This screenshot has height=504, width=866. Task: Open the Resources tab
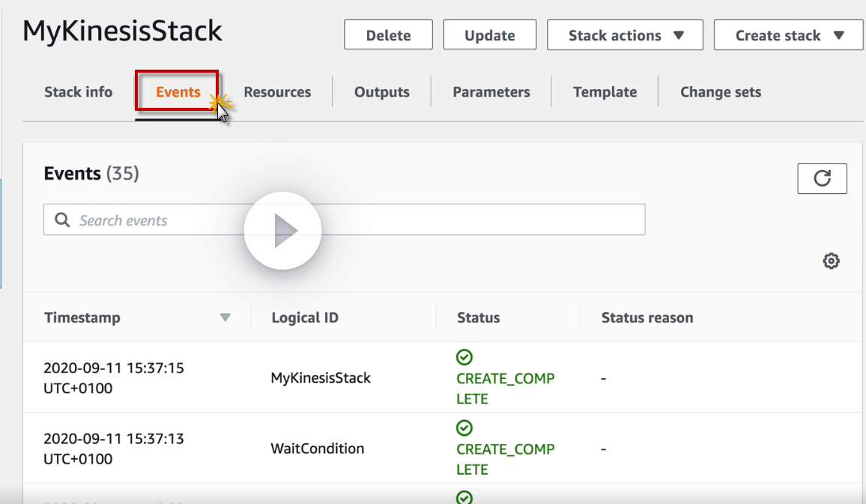277,92
